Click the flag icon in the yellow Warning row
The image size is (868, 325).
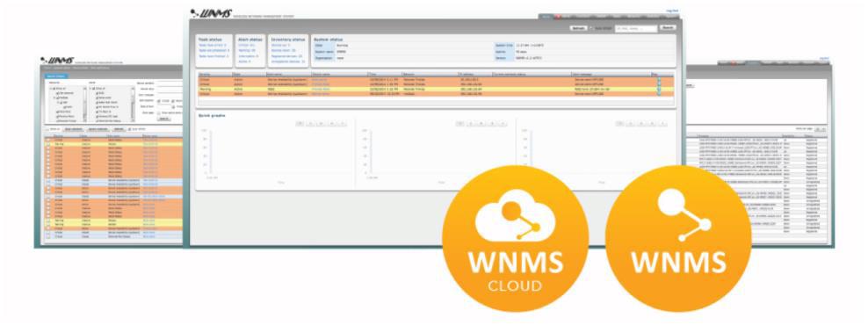659,89
